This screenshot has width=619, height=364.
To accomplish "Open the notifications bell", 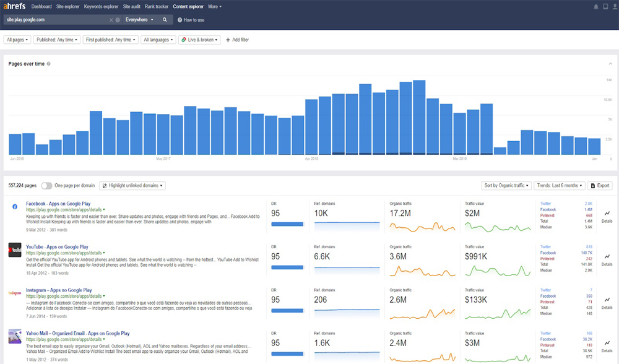I will tap(595, 7).
